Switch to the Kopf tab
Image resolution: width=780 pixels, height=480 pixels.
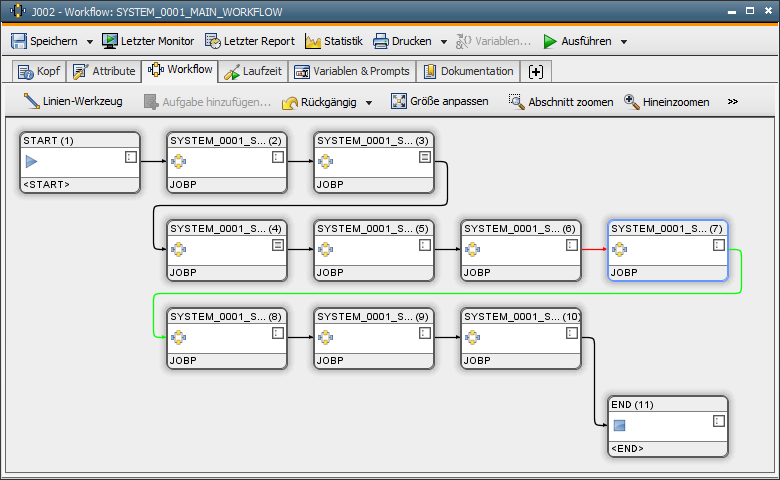(39, 71)
